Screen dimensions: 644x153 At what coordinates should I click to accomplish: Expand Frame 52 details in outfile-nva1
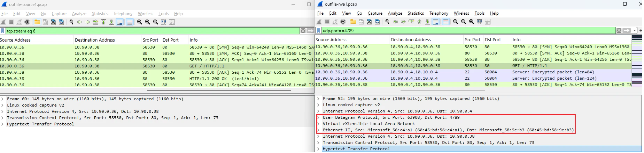click(318, 99)
